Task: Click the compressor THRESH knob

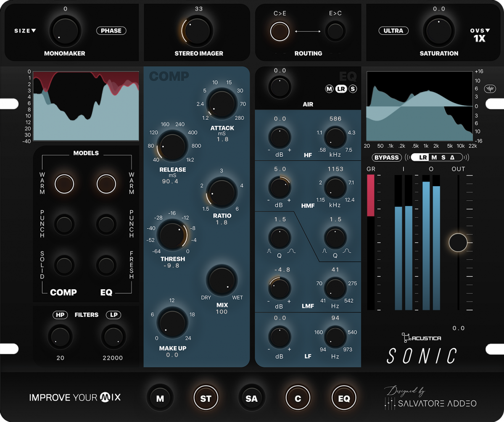Action: point(173,235)
